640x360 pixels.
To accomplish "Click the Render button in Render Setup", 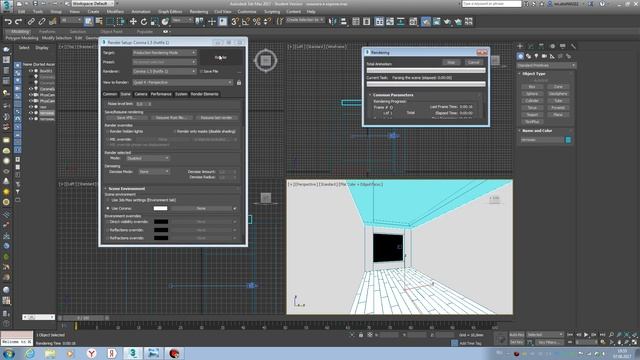I will [221, 58].
